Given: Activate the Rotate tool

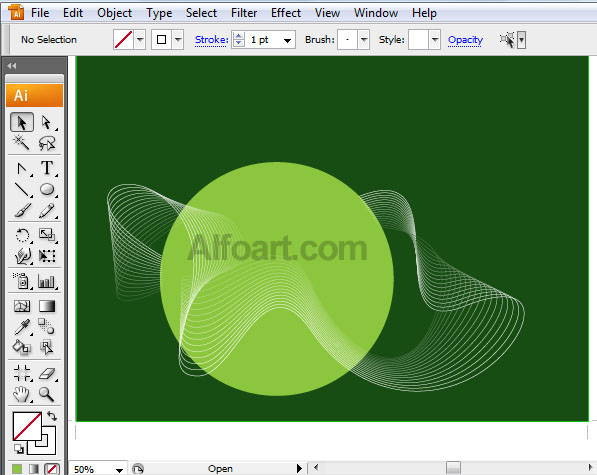Looking at the screenshot, I should click(x=22, y=235).
